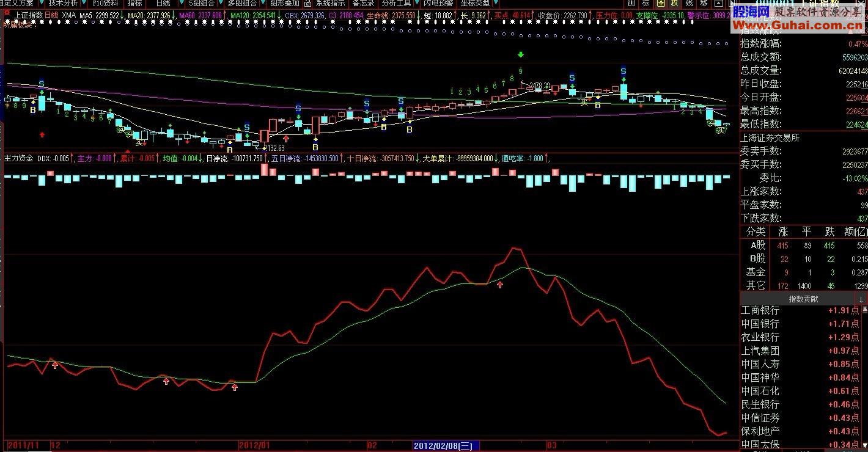Viewport: 868px width, 452px height.
Task: Click the green down arrow signal above 9
Action: (x=520, y=56)
